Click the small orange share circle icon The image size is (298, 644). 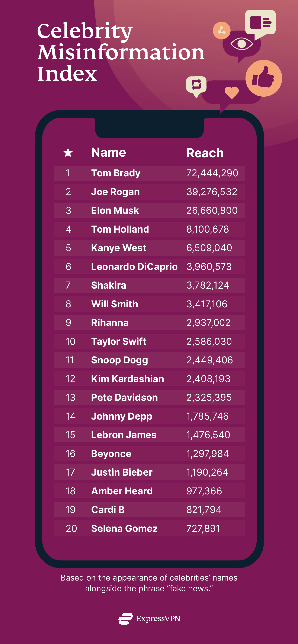pos(221,30)
